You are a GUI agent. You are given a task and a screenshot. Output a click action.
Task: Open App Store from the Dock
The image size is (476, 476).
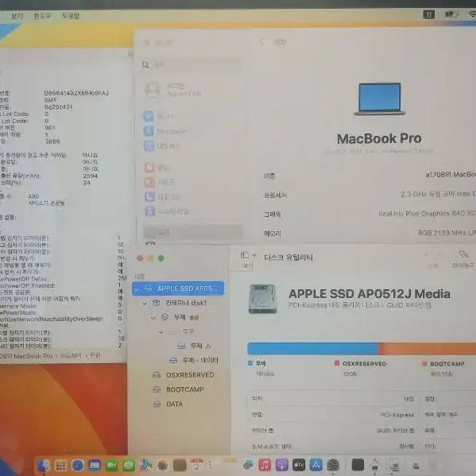pos(315,465)
